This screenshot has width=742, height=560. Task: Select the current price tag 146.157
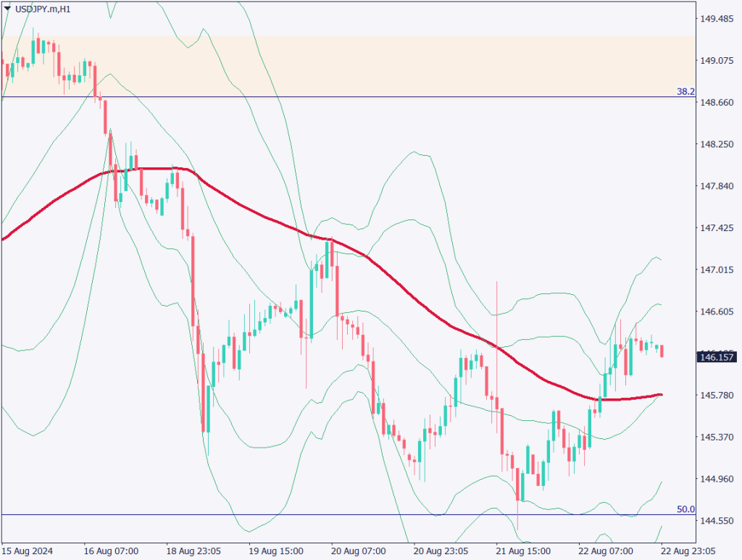point(714,357)
